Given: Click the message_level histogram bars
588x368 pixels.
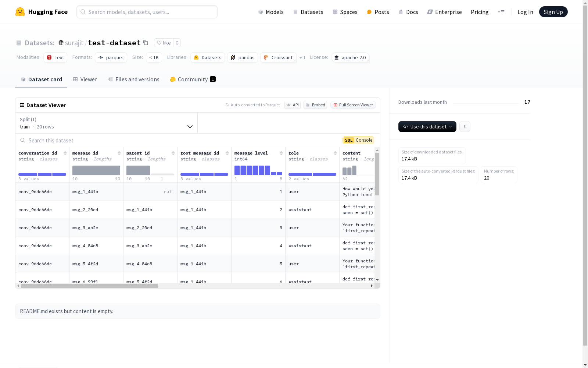Looking at the screenshot, I should pos(258,170).
